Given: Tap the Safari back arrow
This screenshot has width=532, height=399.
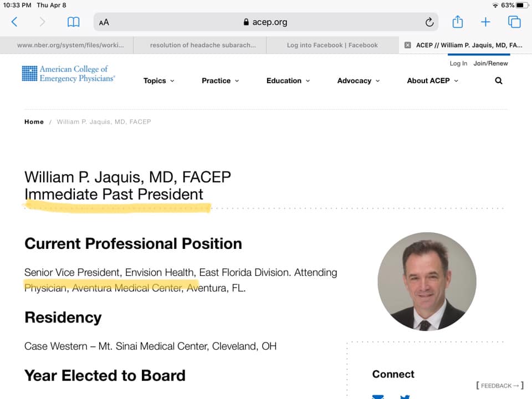Looking at the screenshot, I should pyautogui.click(x=14, y=22).
